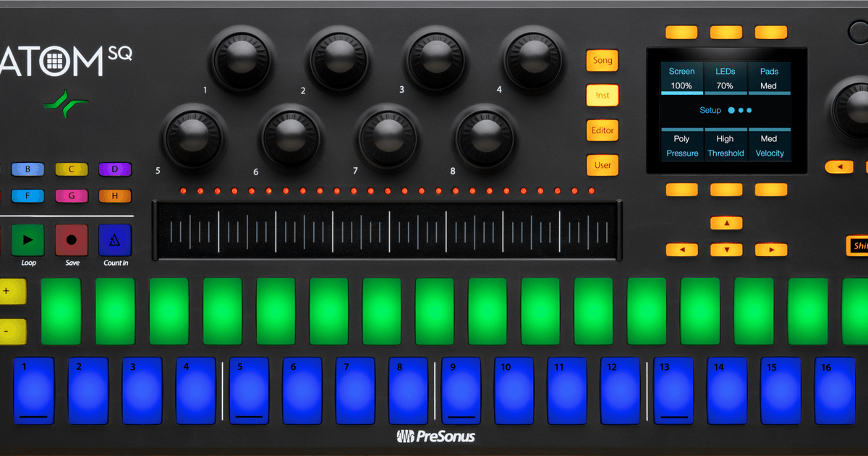Click rotary knob 7
This screenshot has width=868, height=456.
388,138
